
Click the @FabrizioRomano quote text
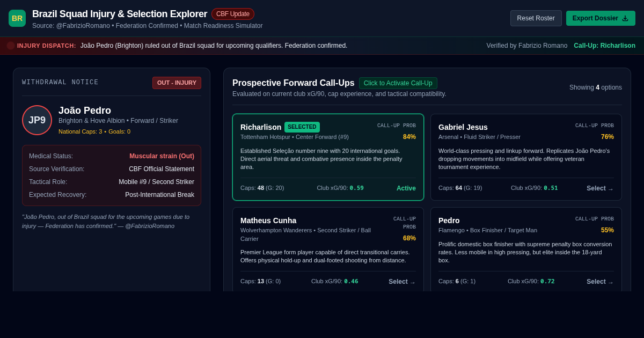click(106, 222)
